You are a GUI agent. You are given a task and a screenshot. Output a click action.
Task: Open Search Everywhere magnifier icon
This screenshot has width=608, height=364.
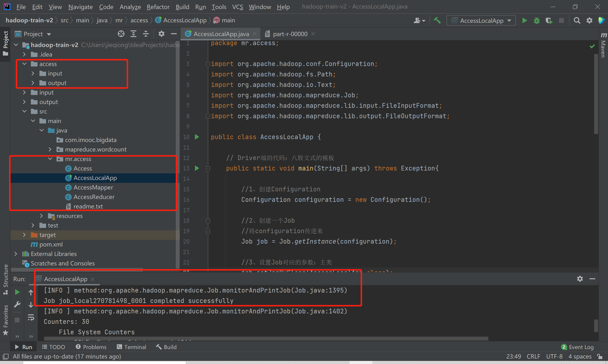tap(577, 21)
